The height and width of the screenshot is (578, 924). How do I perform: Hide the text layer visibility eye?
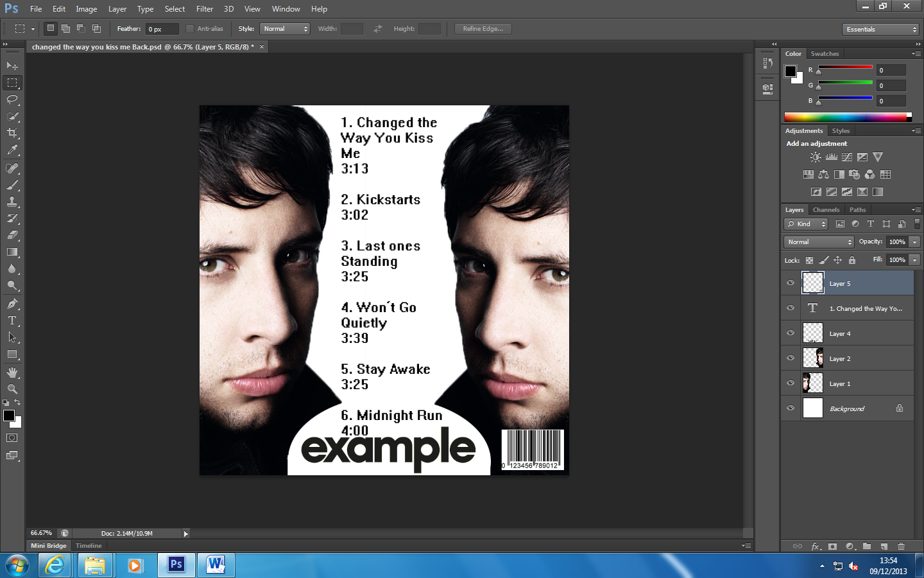point(791,308)
